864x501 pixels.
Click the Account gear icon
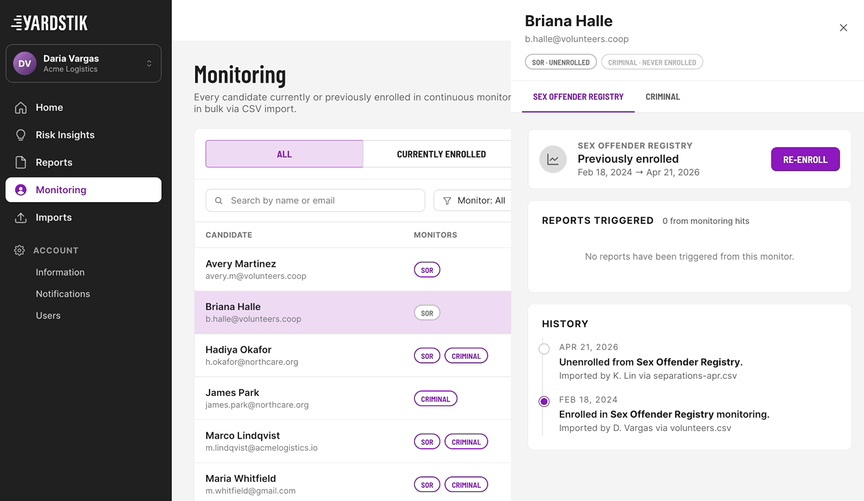(19, 250)
